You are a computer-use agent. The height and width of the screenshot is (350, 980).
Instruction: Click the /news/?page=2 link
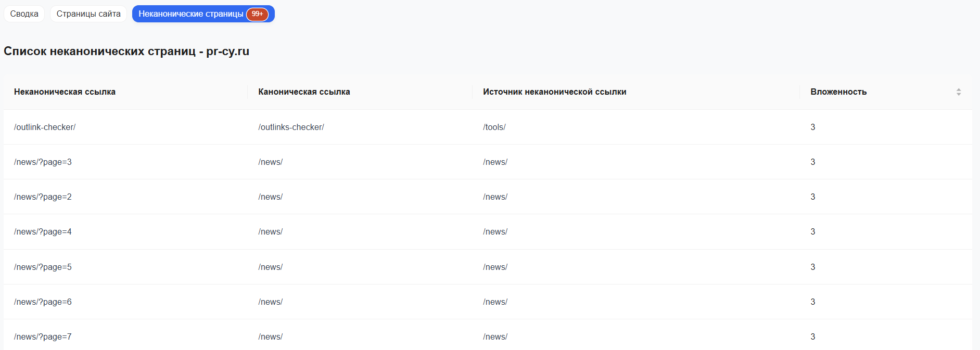(43, 197)
